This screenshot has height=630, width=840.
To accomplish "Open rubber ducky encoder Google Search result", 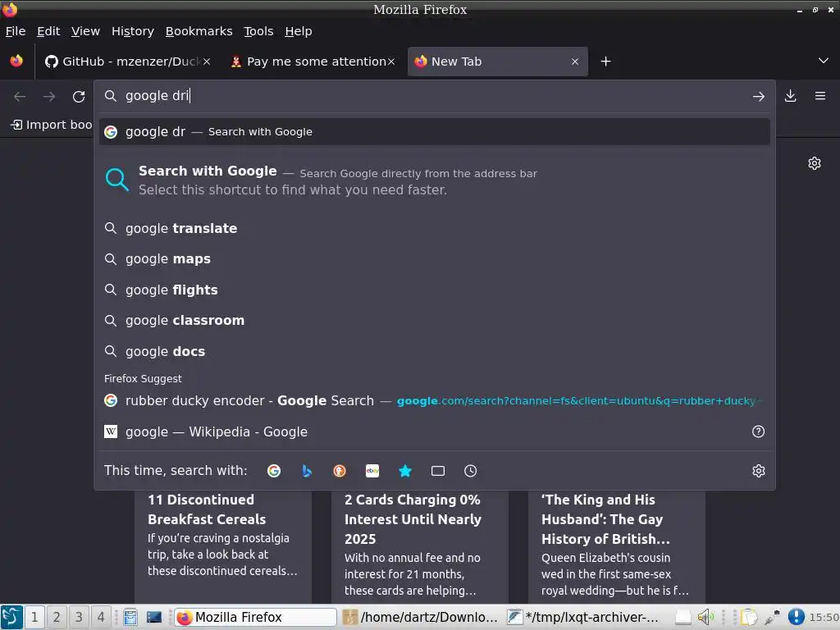I will coord(435,400).
